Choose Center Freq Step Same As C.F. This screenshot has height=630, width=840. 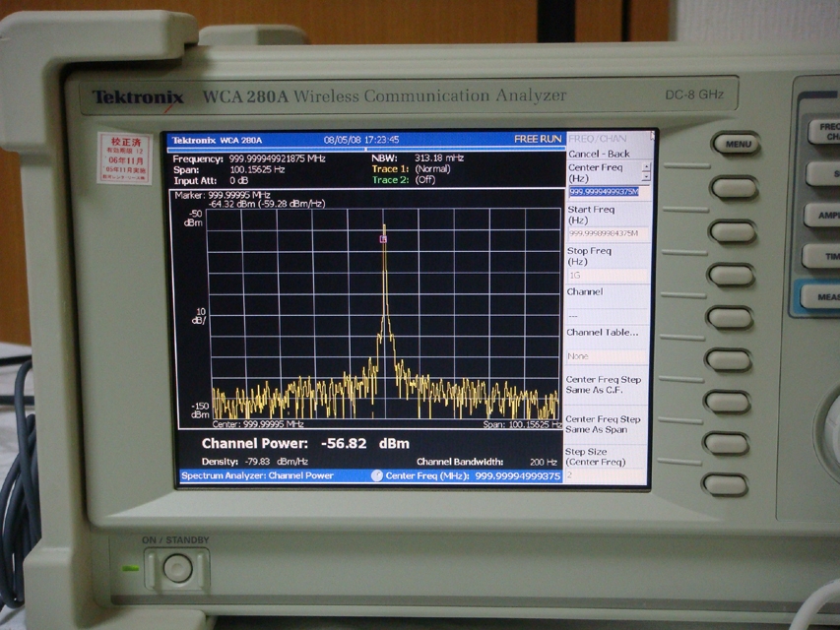tap(606, 385)
